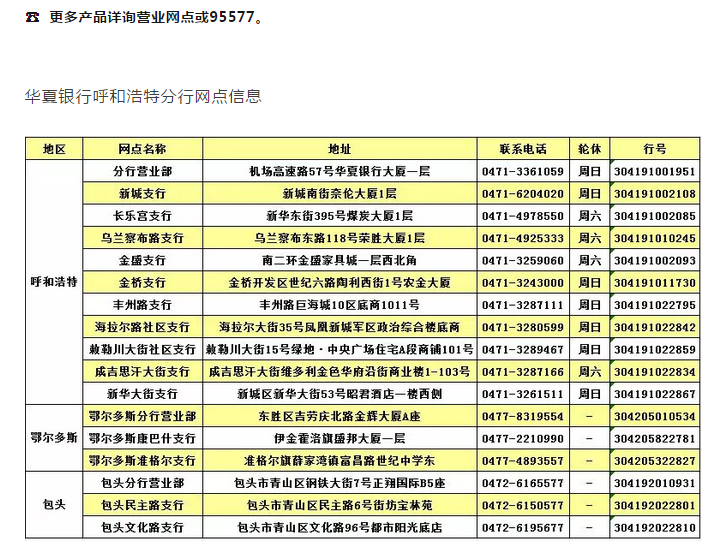Click address 东胜区吉劳庆北路金辉大厦A座
The height and width of the screenshot is (553, 726).
[340, 416]
